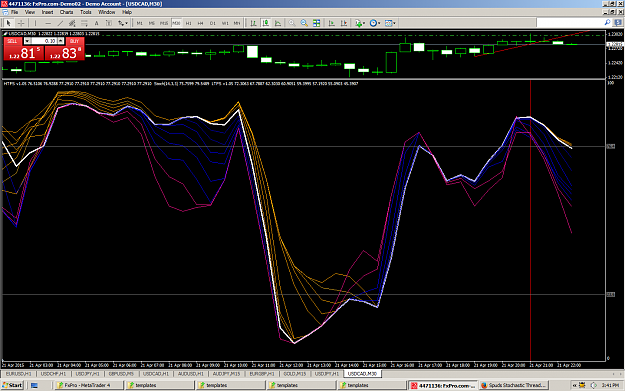Zoom in on the chart
This screenshot has width=625, height=391.
tap(292, 23)
